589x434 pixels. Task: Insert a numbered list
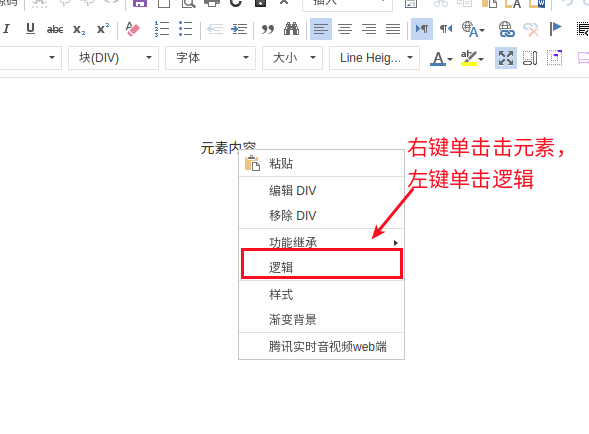(x=162, y=29)
